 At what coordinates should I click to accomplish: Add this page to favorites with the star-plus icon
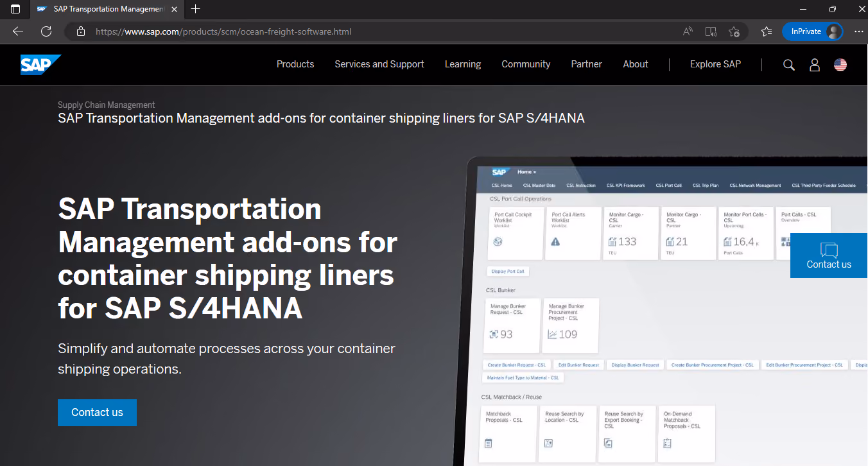[734, 31]
